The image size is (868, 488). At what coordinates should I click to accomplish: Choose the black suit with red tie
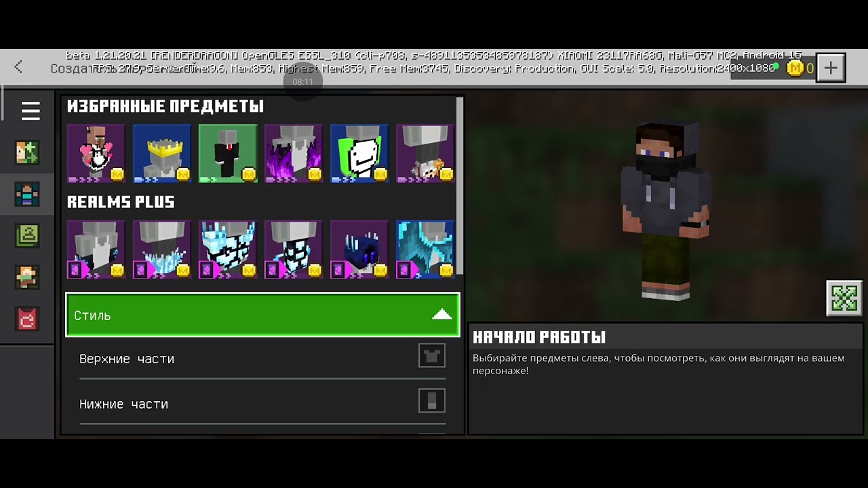(228, 153)
